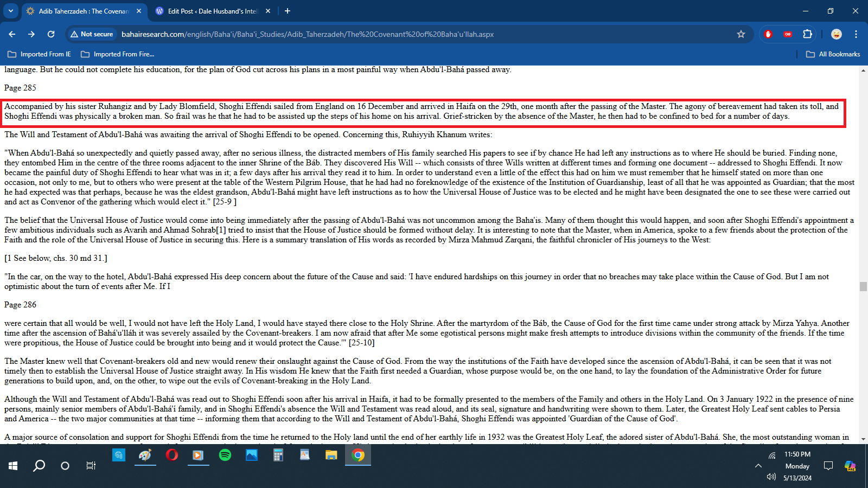Open a new browser tab
This screenshot has width=868, height=488.
(x=288, y=11)
